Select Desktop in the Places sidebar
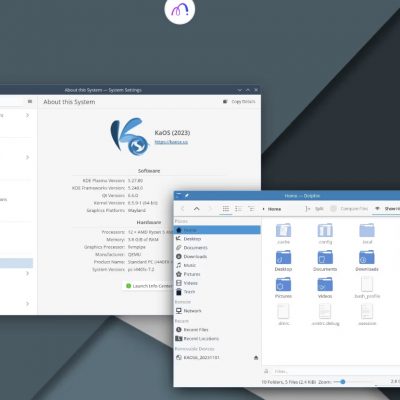The width and height of the screenshot is (400, 400). pyautogui.click(x=217, y=239)
